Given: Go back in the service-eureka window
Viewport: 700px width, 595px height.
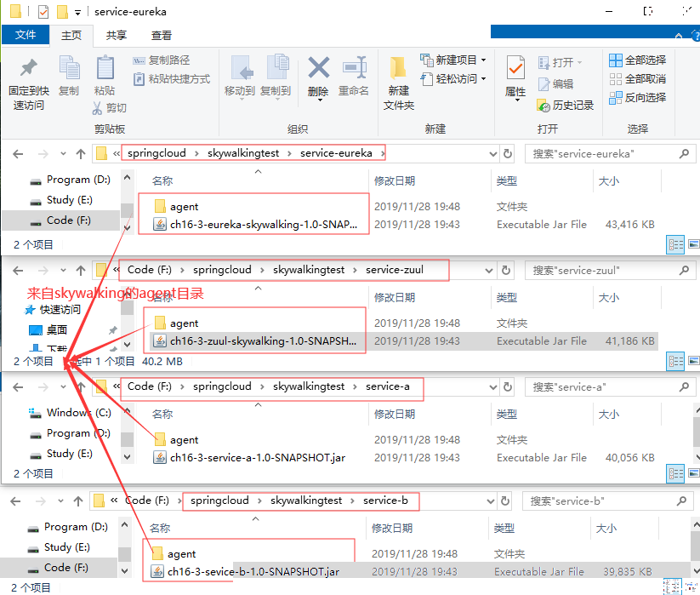Looking at the screenshot, I should 18,154.
